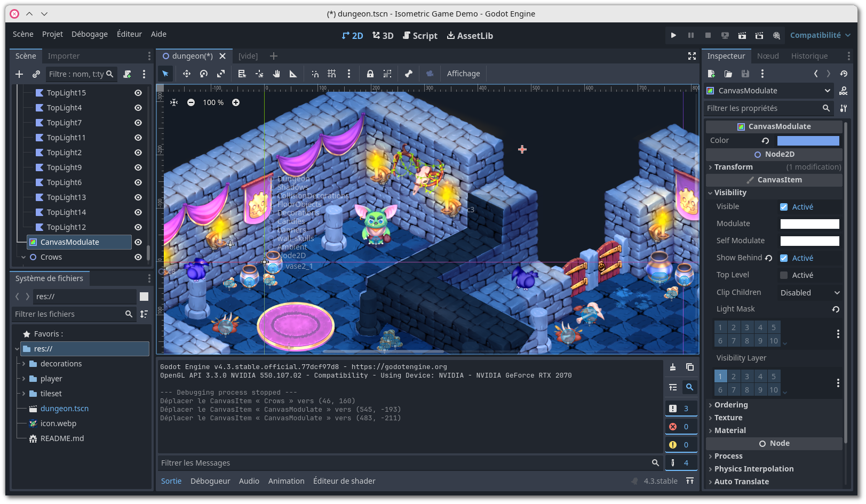Attach a script to the selected node
The image size is (866, 504).
[127, 74]
